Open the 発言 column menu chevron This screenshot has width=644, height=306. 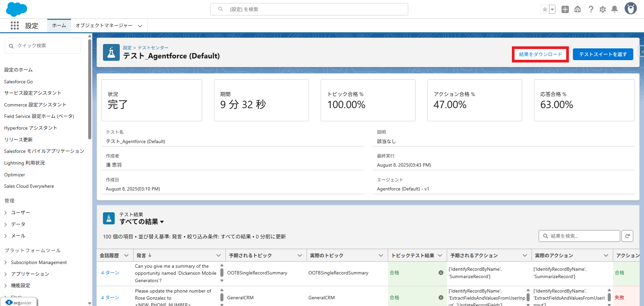click(x=219, y=256)
